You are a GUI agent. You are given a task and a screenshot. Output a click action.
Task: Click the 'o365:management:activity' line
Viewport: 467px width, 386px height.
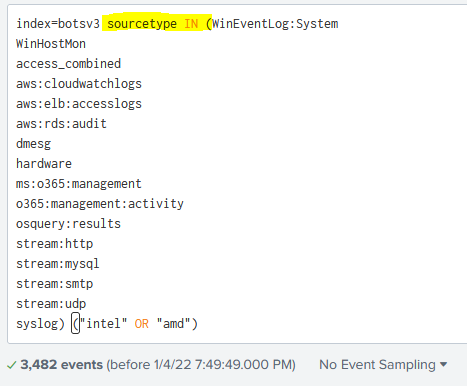(100, 204)
